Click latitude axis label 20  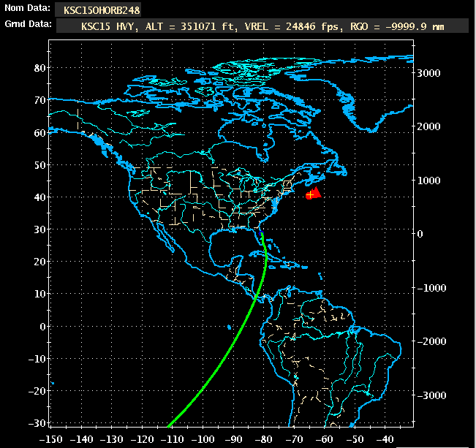point(39,262)
